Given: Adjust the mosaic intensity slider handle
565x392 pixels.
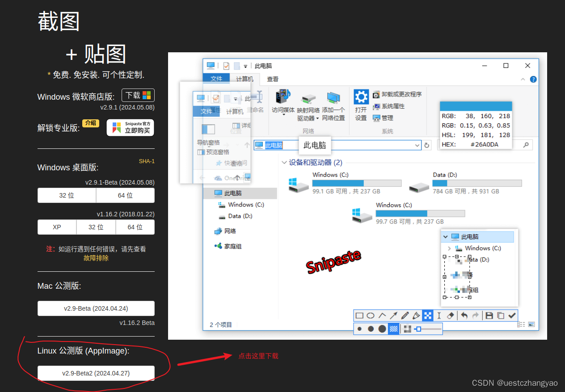Looking at the screenshot, I should [418, 329].
